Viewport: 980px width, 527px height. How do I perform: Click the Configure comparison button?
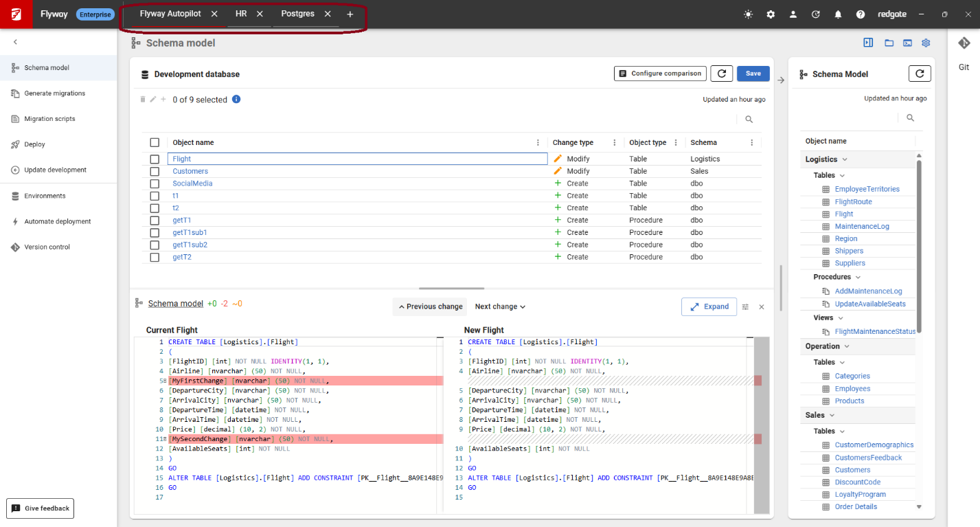660,74
